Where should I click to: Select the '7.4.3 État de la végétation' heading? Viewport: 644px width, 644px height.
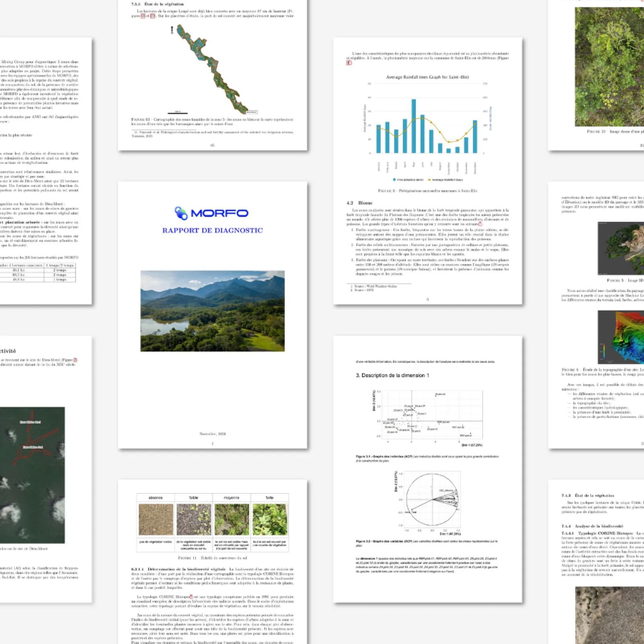[x=588, y=495]
